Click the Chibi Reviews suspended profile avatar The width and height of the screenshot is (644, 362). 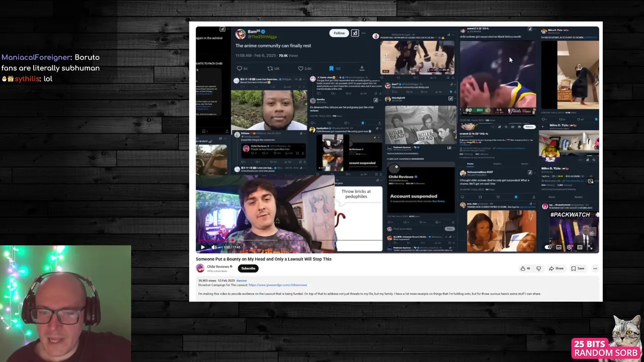point(394,169)
